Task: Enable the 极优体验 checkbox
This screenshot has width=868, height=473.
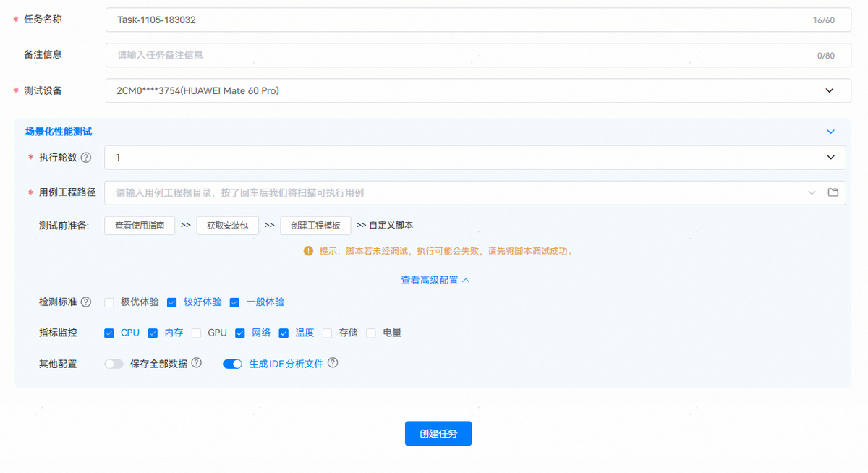Action: tap(109, 302)
